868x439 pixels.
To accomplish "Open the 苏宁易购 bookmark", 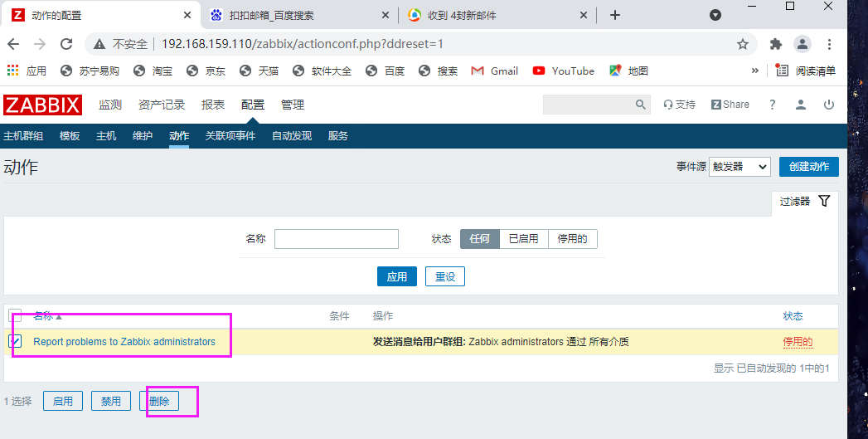I will click(x=90, y=71).
